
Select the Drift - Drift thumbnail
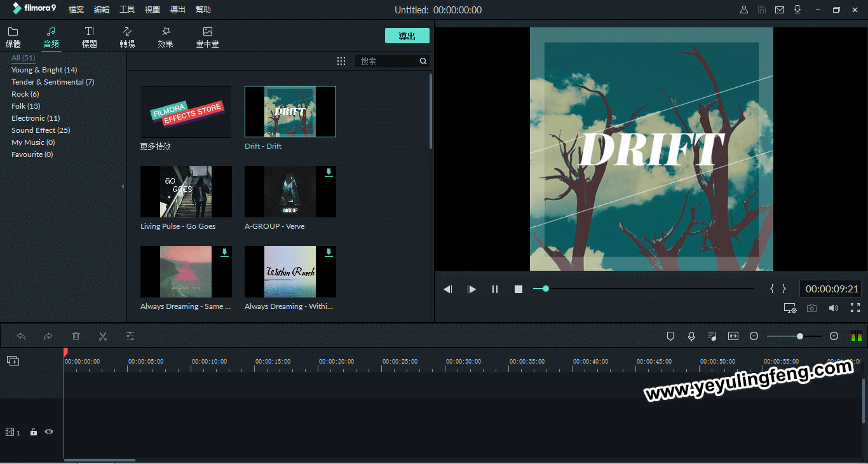pyautogui.click(x=290, y=112)
